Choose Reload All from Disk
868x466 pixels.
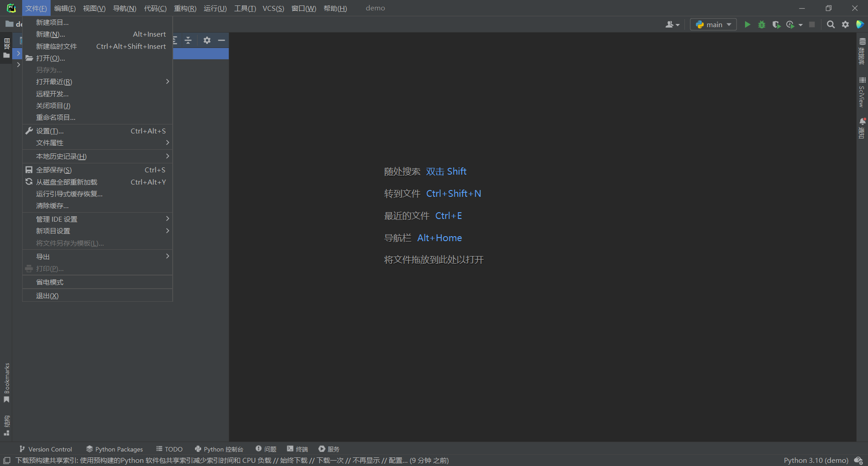[x=98, y=182]
